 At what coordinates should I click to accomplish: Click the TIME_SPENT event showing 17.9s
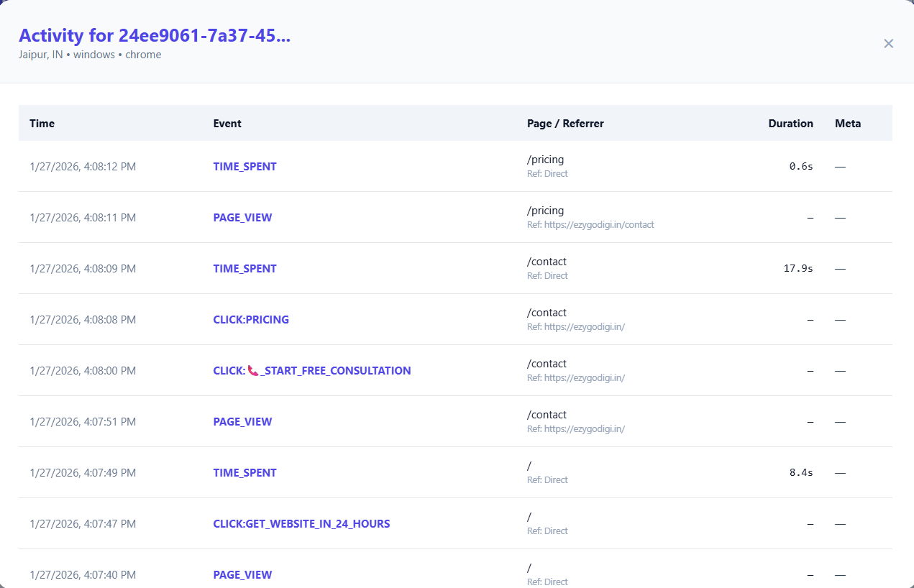tap(245, 268)
